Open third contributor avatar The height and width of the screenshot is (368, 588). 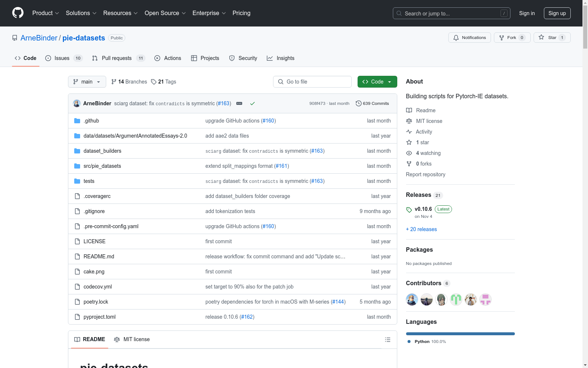pyautogui.click(x=441, y=300)
